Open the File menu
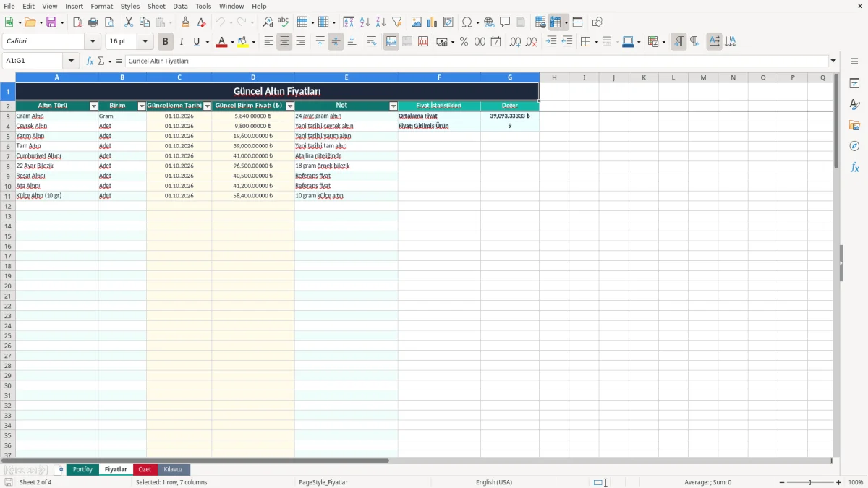The height and width of the screenshot is (488, 868). pyautogui.click(x=9, y=6)
